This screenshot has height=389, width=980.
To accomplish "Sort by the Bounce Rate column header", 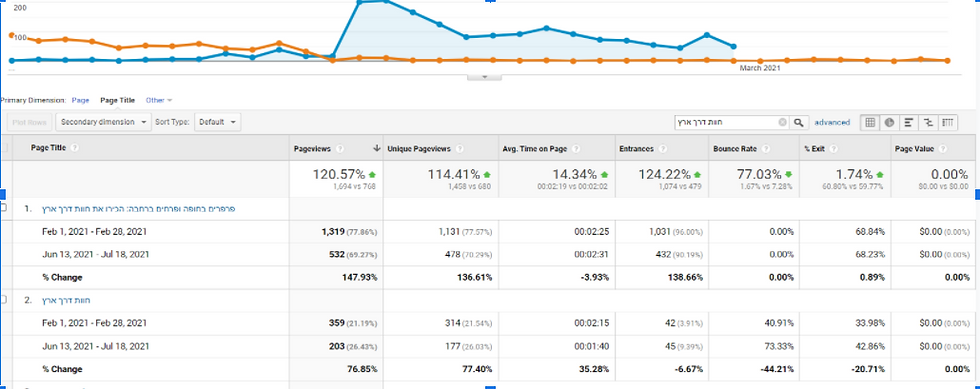I will 734,149.
